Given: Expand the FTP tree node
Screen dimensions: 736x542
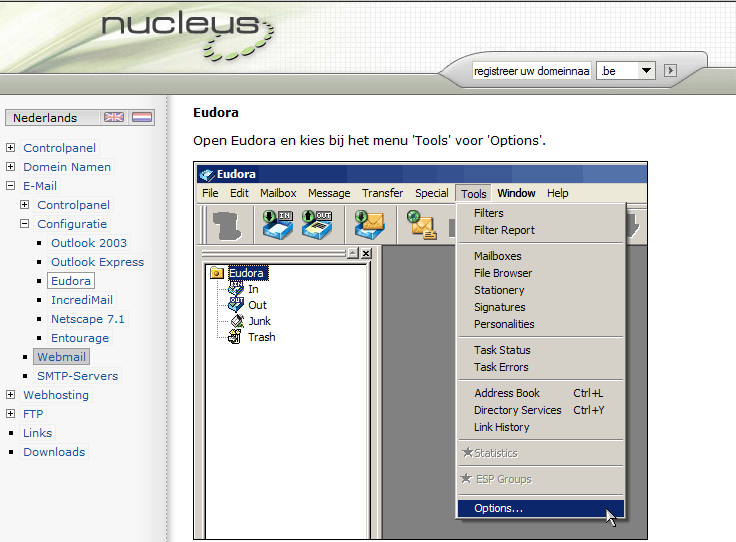Looking at the screenshot, I should [x=10, y=413].
